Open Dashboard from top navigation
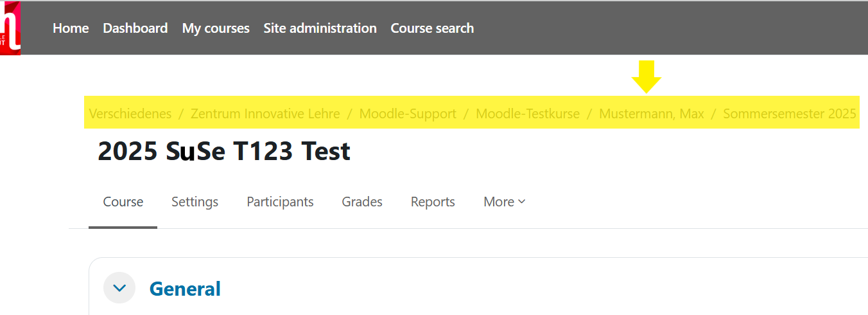Image resolution: width=868 pixels, height=315 pixels. 135,28
